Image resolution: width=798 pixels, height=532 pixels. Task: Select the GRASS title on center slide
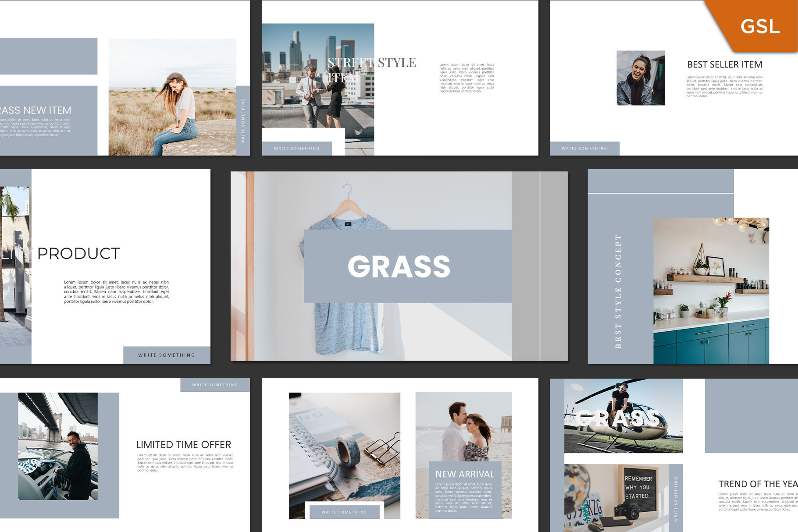(399, 266)
